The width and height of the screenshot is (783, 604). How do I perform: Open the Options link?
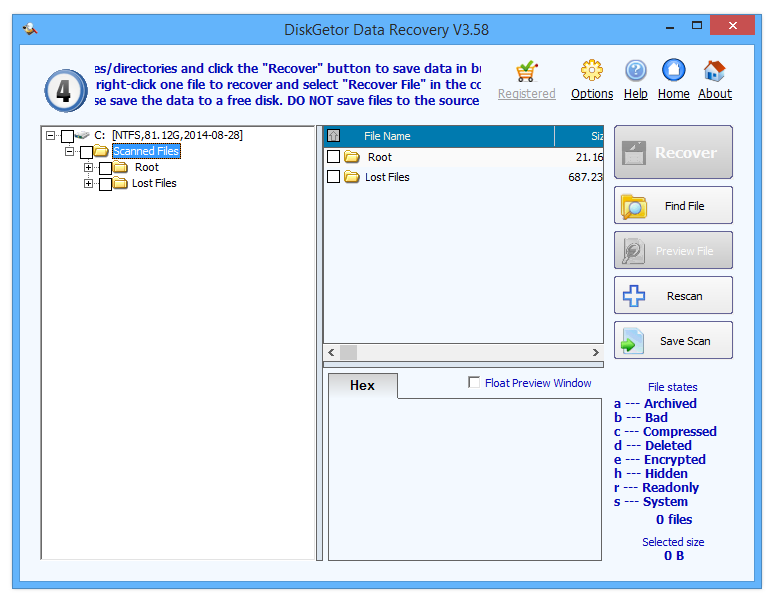pyautogui.click(x=592, y=94)
